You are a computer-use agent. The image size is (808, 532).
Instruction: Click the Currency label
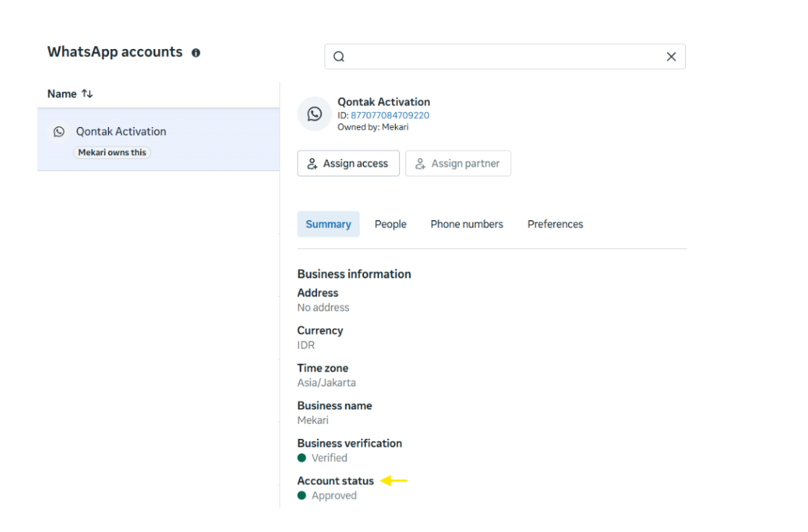click(x=320, y=331)
